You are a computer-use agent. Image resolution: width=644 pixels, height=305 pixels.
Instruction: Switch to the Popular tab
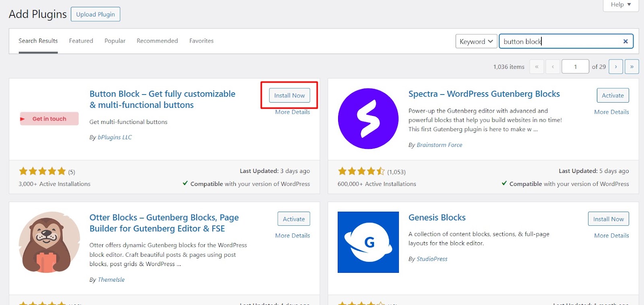pos(115,41)
